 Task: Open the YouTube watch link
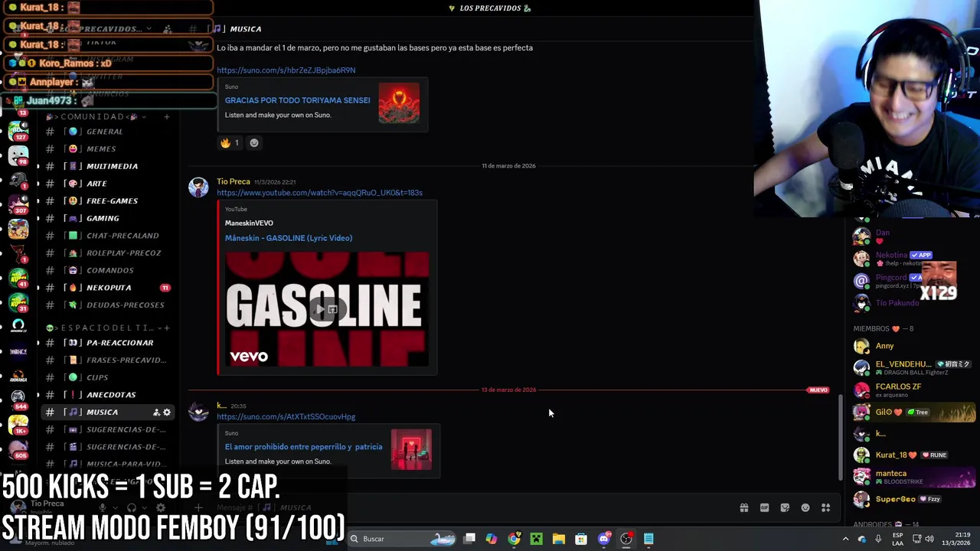click(319, 193)
